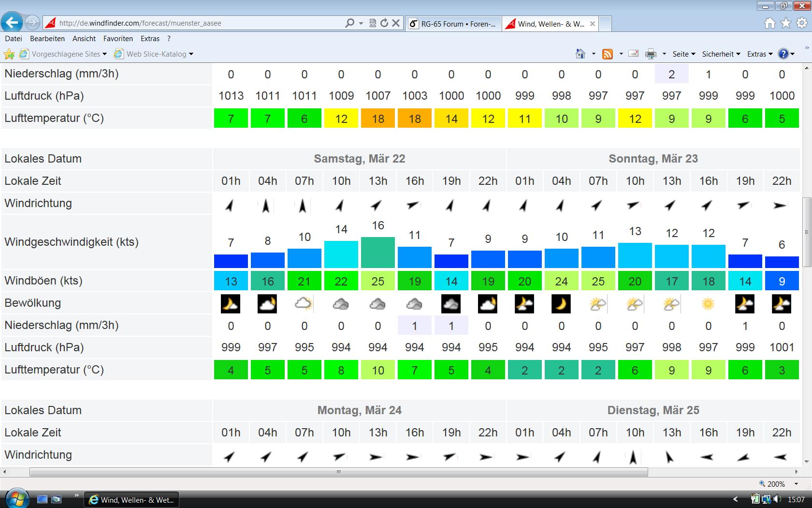Open the Ansicht menu
The image size is (812, 508).
pos(84,39)
